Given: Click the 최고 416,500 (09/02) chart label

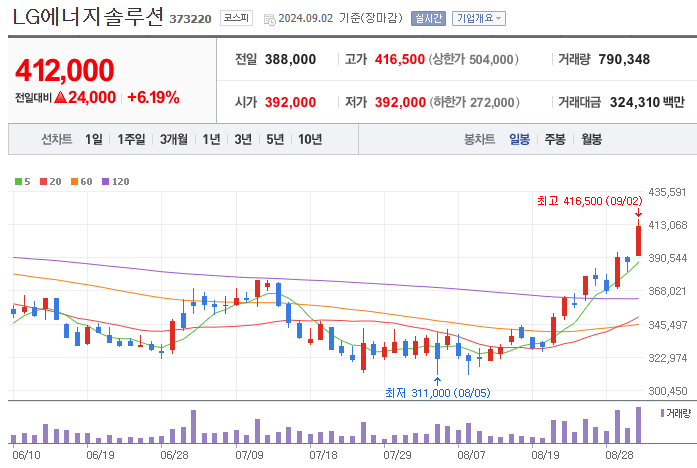Looking at the screenshot, I should (x=589, y=201).
